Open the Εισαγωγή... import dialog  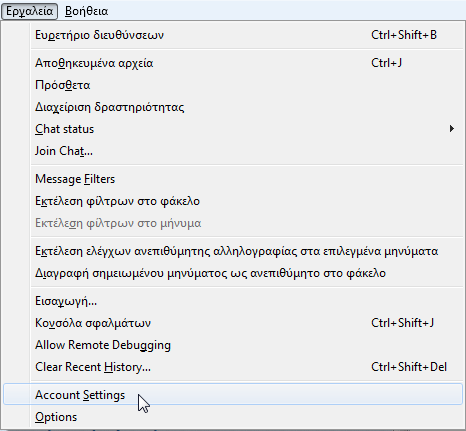click(x=233, y=301)
